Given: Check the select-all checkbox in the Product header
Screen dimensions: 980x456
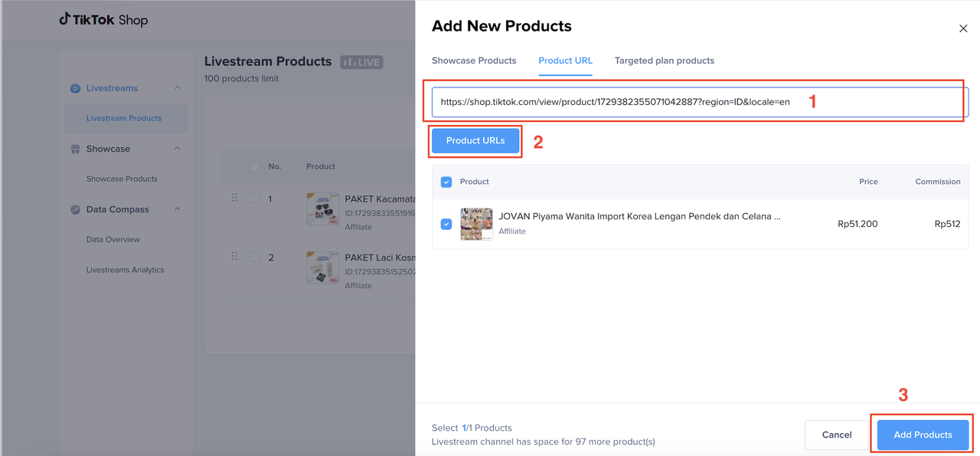Looking at the screenshot, I should point(446,182).
